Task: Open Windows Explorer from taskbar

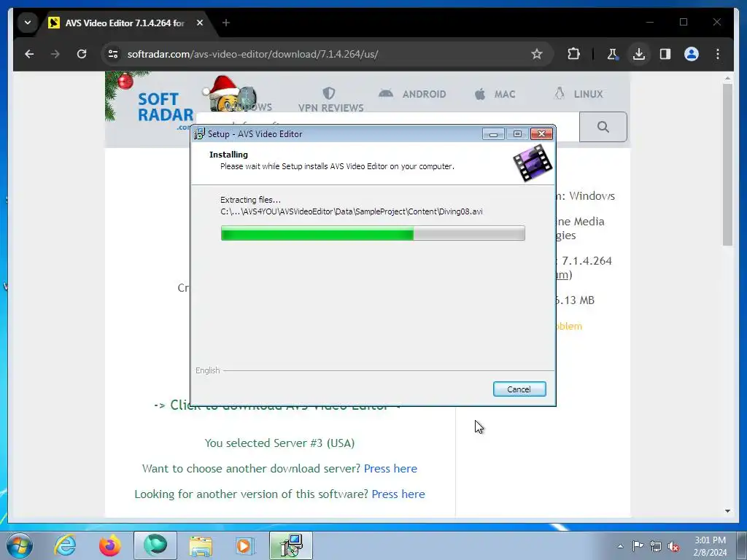Action: (x=201, y=545)
